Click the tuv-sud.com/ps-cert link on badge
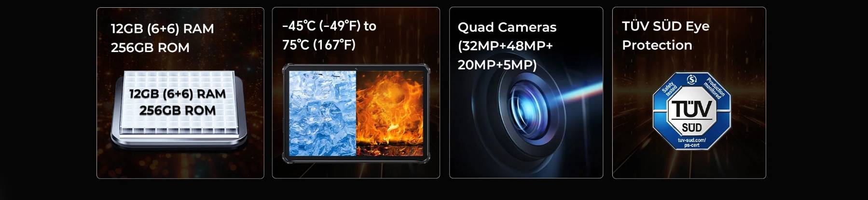The height and width of the screenshot is (200, 868). tap(691, 142)
